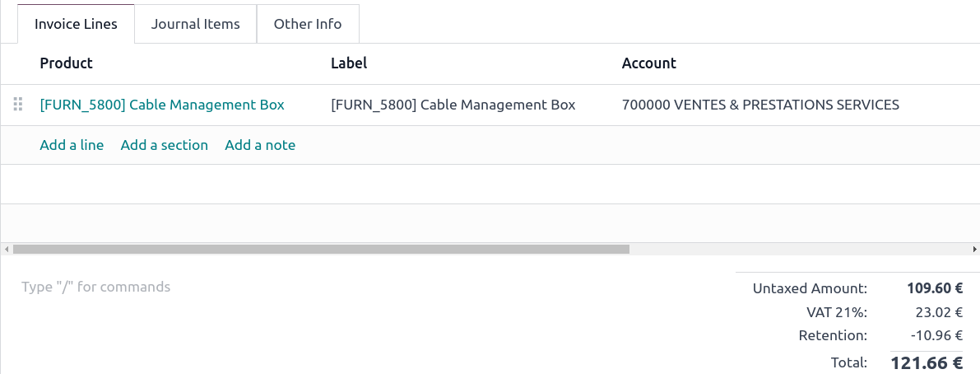
Task: Click Add a note
Action: click(x=260, y=145)
